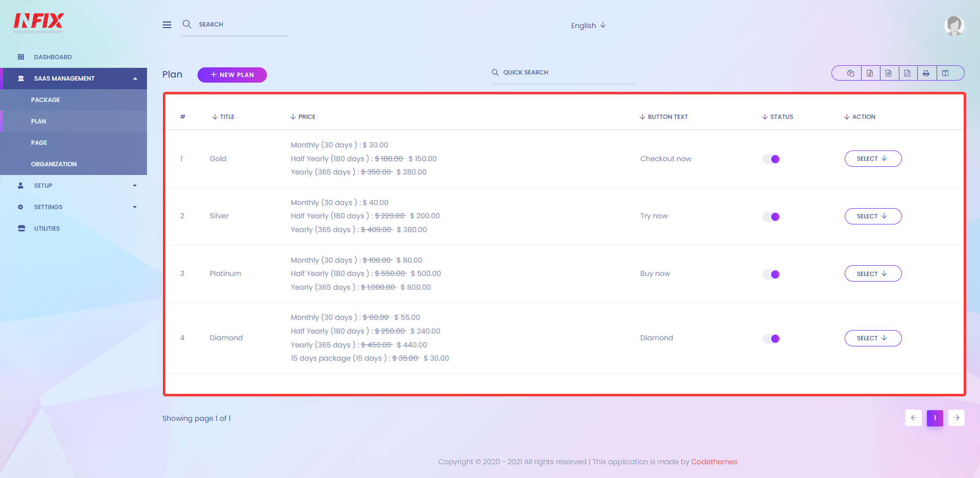
Task: Copy table data with the copy icon
Action: click(x=850, y=73)
